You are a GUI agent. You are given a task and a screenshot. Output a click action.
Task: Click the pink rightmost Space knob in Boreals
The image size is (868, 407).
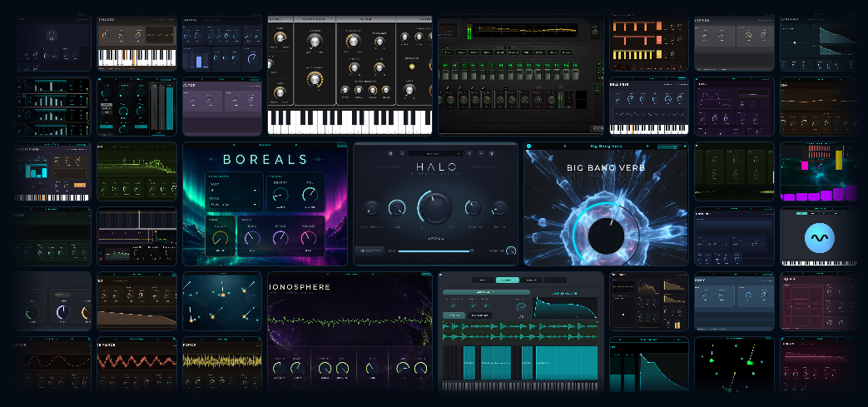click(x=309, y=238)
